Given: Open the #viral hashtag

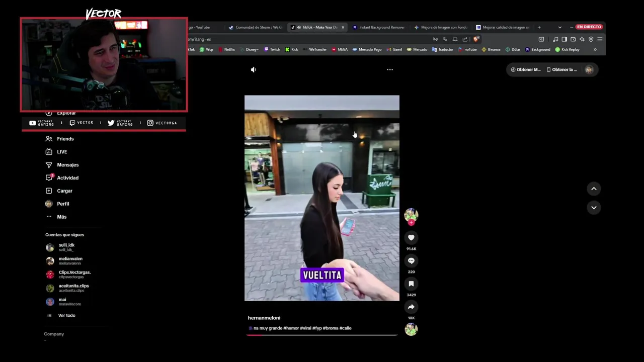Looking at the screenshot, I should point(305,328).
